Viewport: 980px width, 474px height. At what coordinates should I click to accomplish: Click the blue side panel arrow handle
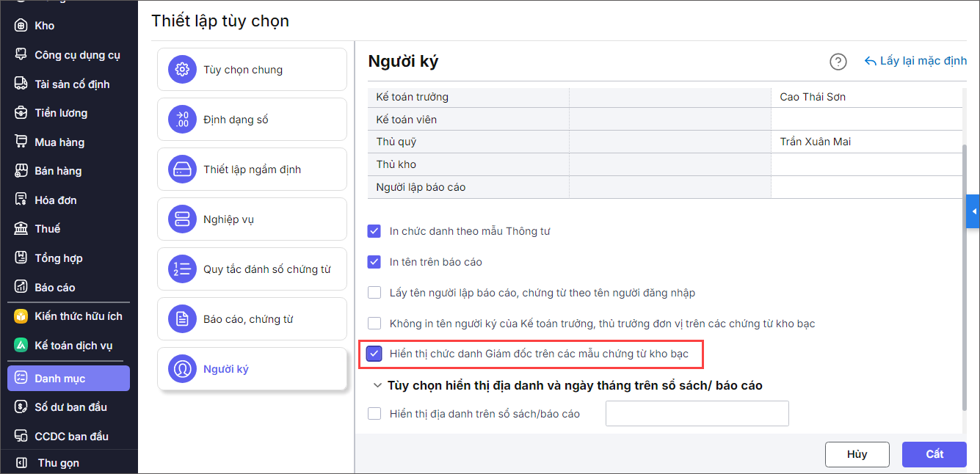[973, 212]
